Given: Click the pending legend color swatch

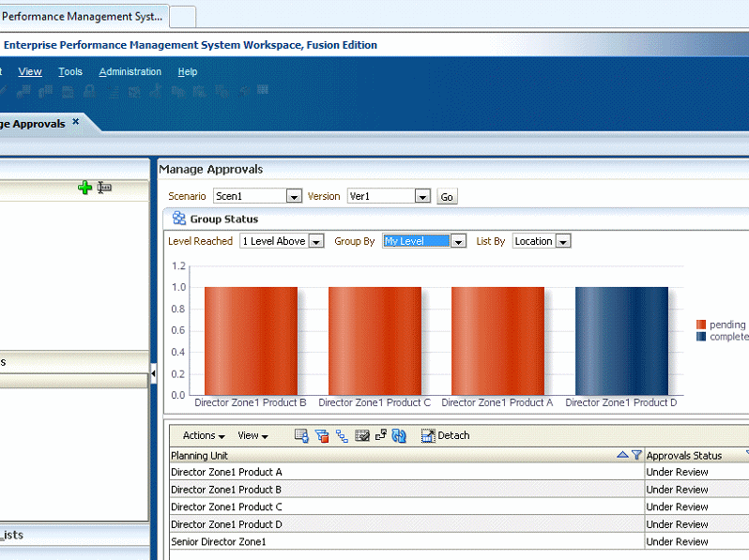Looking at the screenshot, I should [x=701, y=325].
